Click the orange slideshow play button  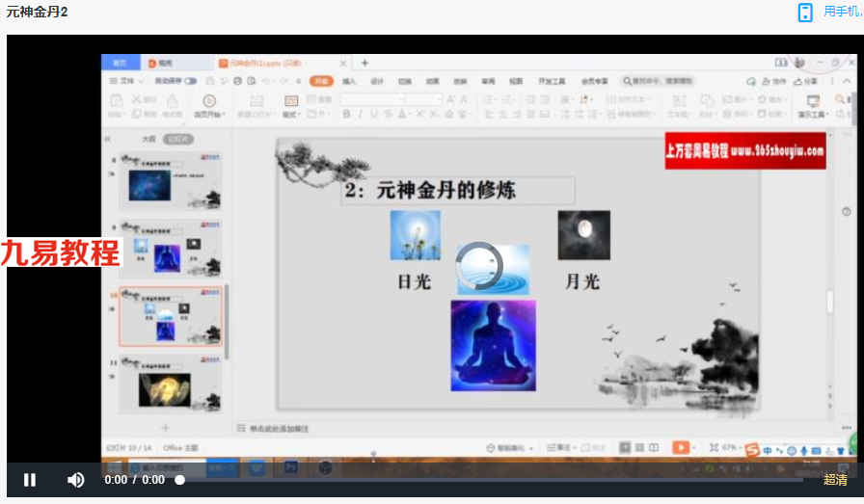click(x=681, y=447)
